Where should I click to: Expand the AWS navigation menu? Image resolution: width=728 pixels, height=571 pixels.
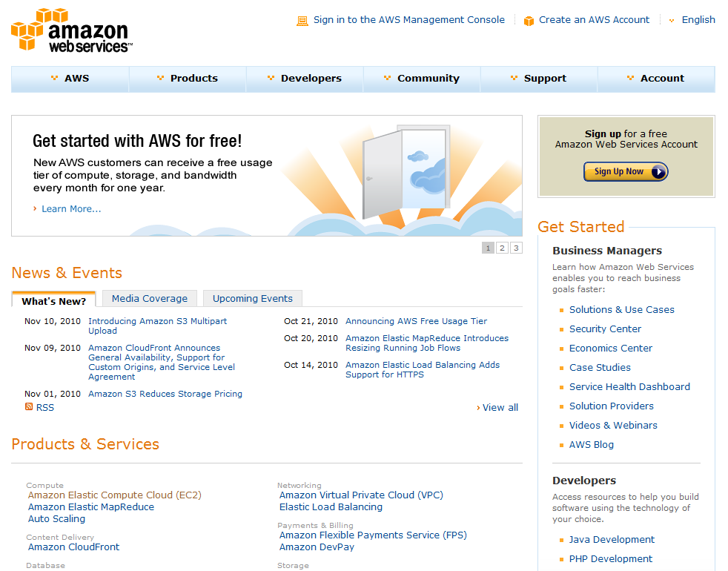pyautogui.click(x=70, y=79)
